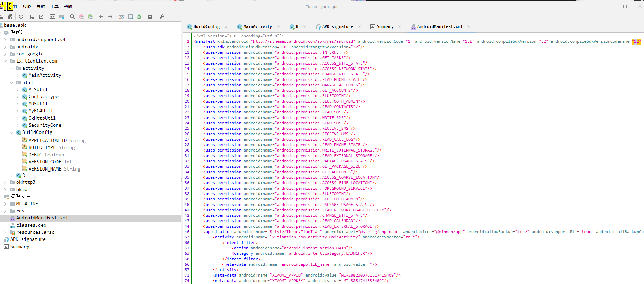Click the Reload files icon
The image size is (644, 284).
(21, 17)
